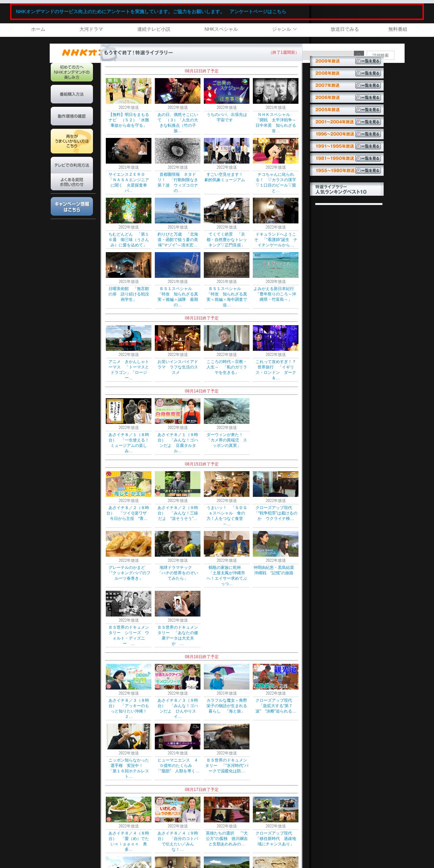
Task: Open 釣りびと万歳 北海道・函館 title link
Action: pyautogui.click(x=177, y=240)
